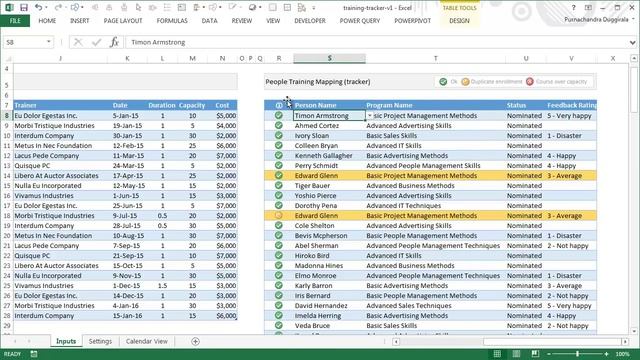Zoom in with the plus button
This screenshot has width=640, height=360.
coord(607,354)
